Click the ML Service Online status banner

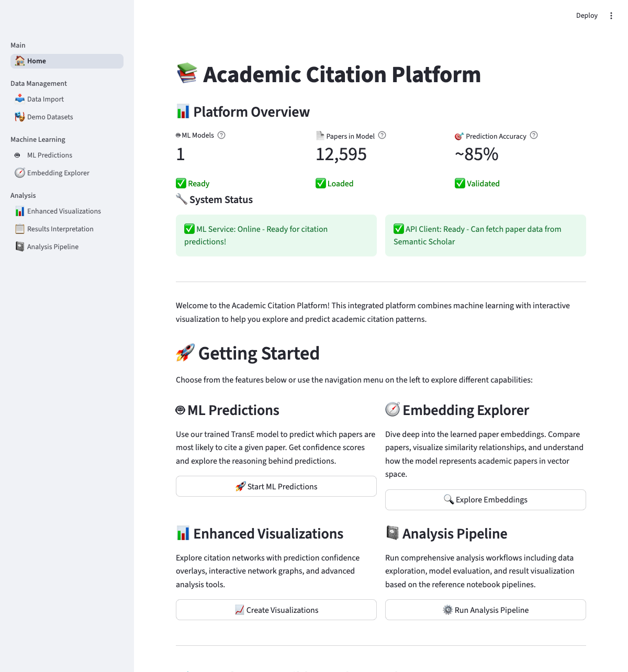pos(276,236)
